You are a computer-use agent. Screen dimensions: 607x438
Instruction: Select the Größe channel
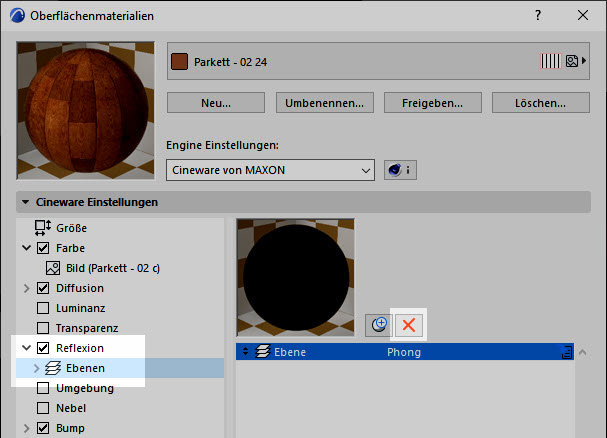click(71, 228)
